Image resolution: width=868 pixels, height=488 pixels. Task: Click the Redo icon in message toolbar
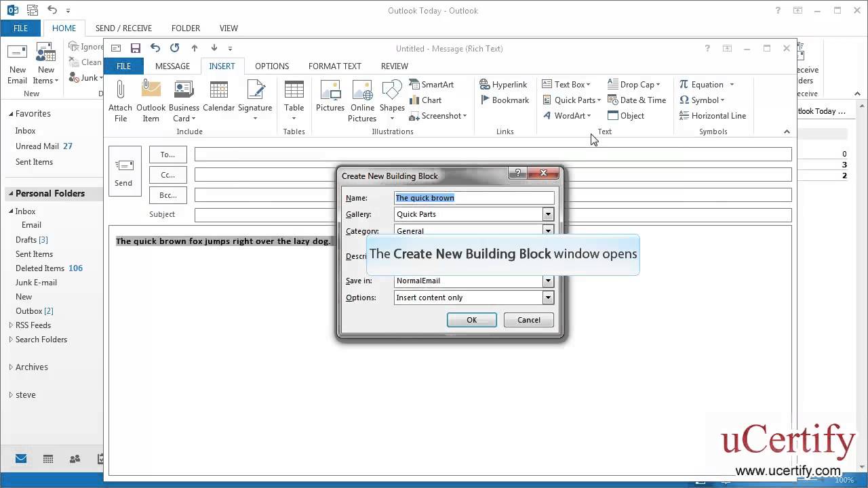175,48
